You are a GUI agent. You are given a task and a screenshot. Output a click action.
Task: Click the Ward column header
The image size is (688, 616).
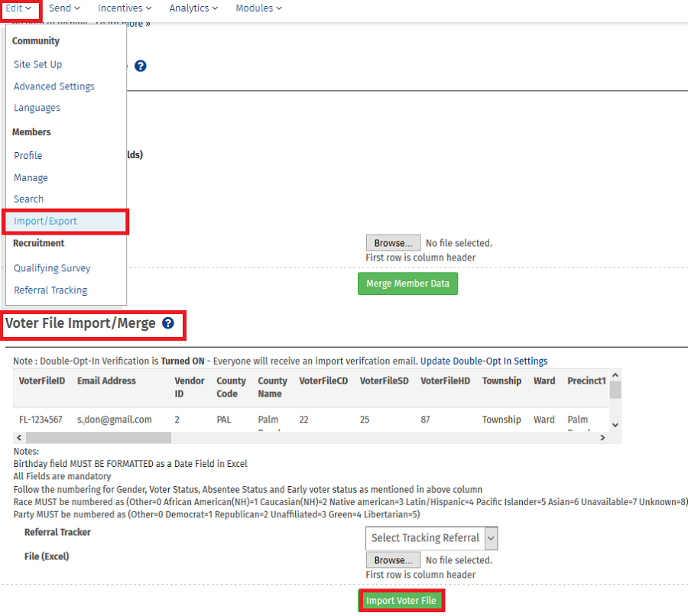click(544, 381)
